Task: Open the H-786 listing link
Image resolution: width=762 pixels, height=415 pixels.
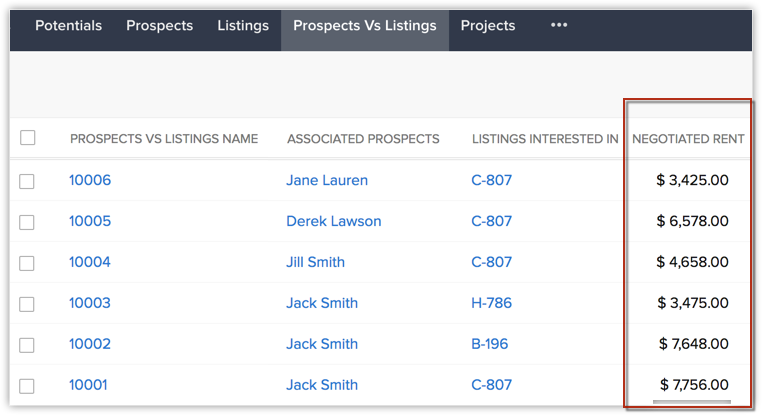Action: coord(491,303)
